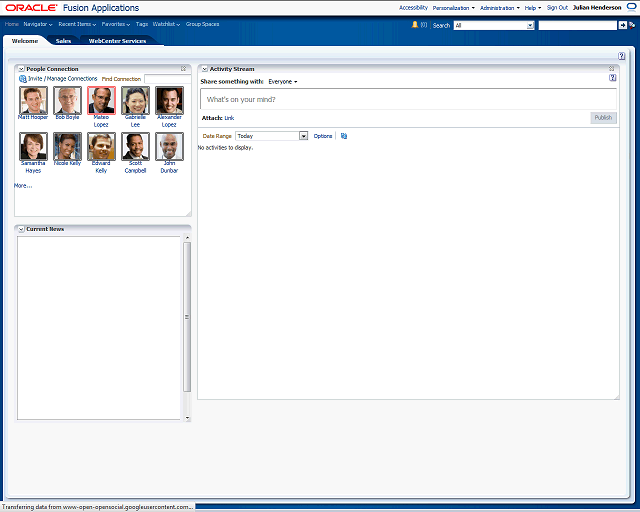The image size is (640, 512).
Task: Click the refresh icon next to Options
Action: click(x=343, y=136)
